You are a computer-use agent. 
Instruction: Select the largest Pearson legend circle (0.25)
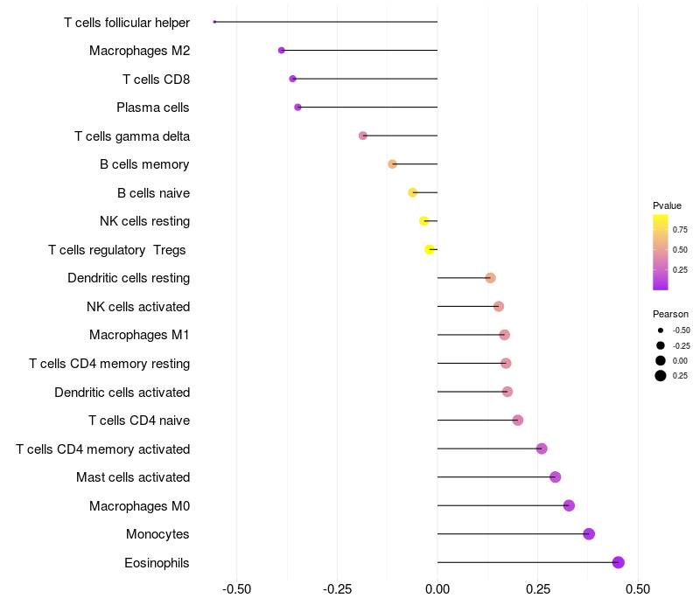(x=661, y=376)
